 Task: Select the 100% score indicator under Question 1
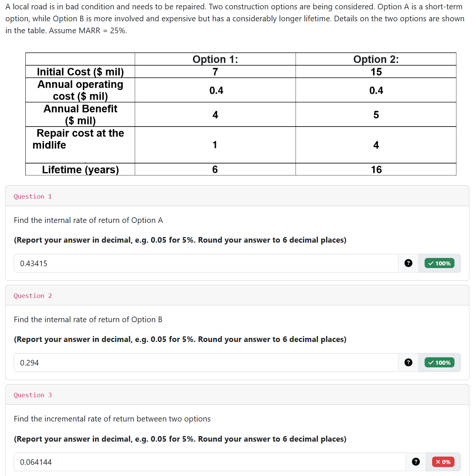(x=439, y=263)
